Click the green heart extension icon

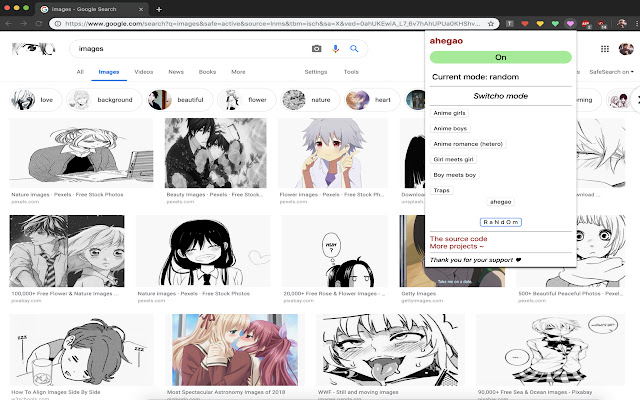point(555,24)
